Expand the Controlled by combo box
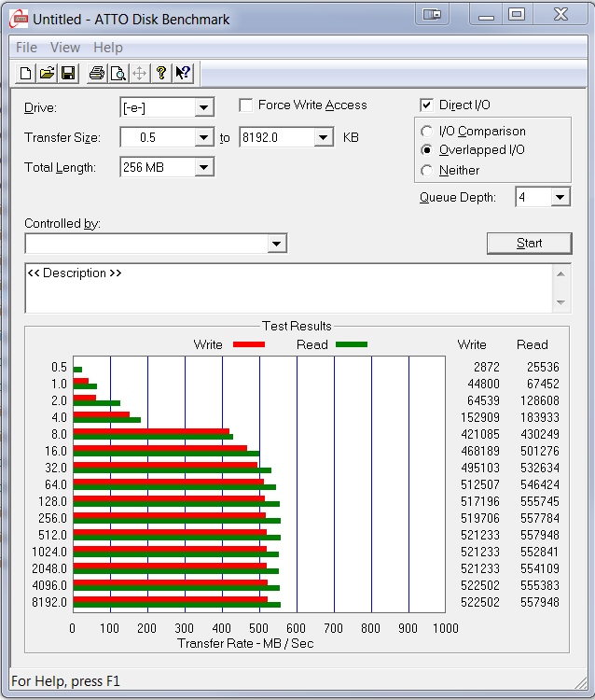This screenshot has height=700, width=595. [x=276, y=244]
